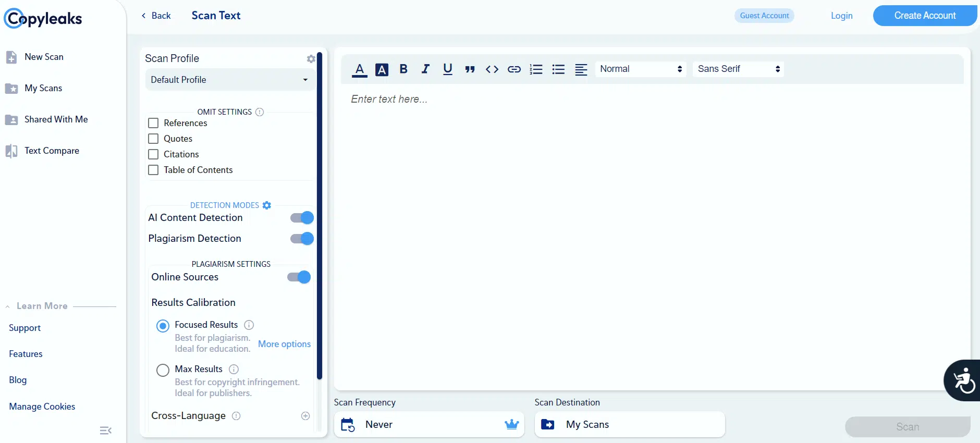The height and width of the screenshot is (443, 980).
Task: Check the Citations omit checkbox
Action: click(x=153, y=154)
